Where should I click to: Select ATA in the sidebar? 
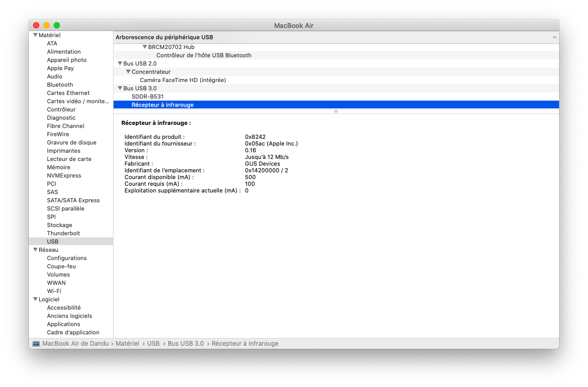point(52,43)
